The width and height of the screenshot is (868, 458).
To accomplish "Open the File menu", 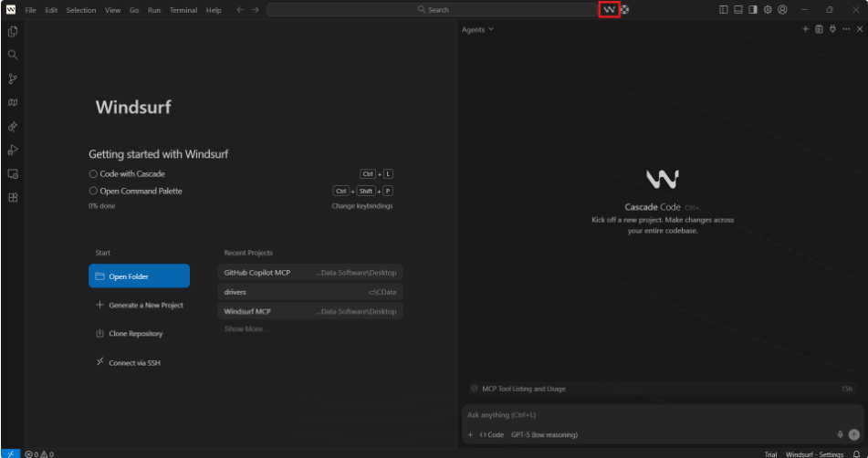I will tap(31, 10).
